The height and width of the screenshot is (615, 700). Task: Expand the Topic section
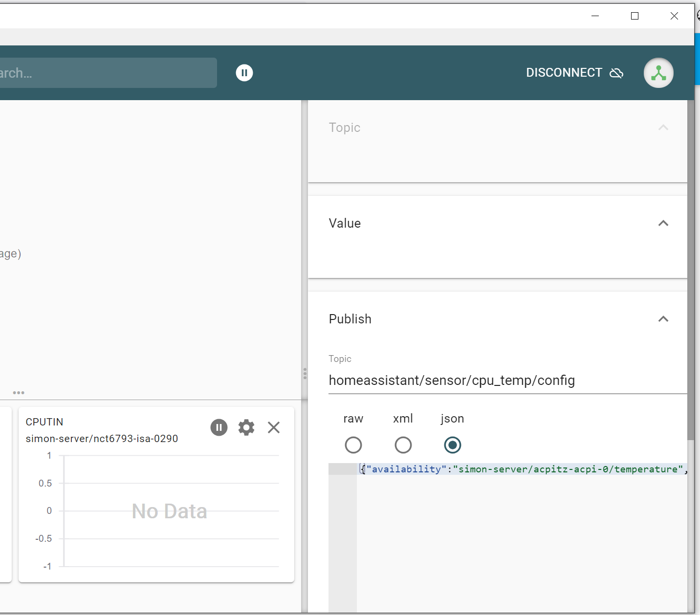[x=663, y=127]
